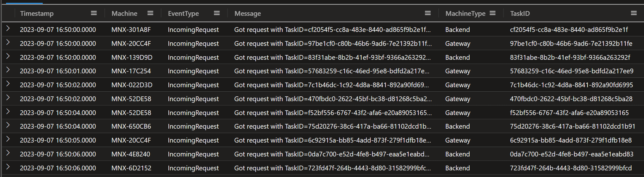Open the Message column menu icon
The height and width of the screenshot is (177, 644).
coord(428,13)
